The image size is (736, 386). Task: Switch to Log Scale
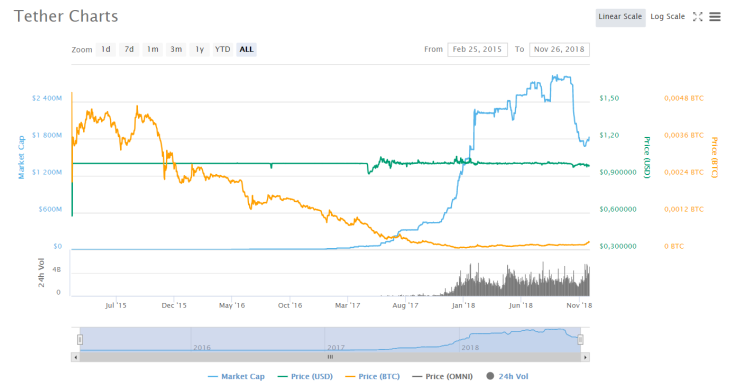pos(667,17)
